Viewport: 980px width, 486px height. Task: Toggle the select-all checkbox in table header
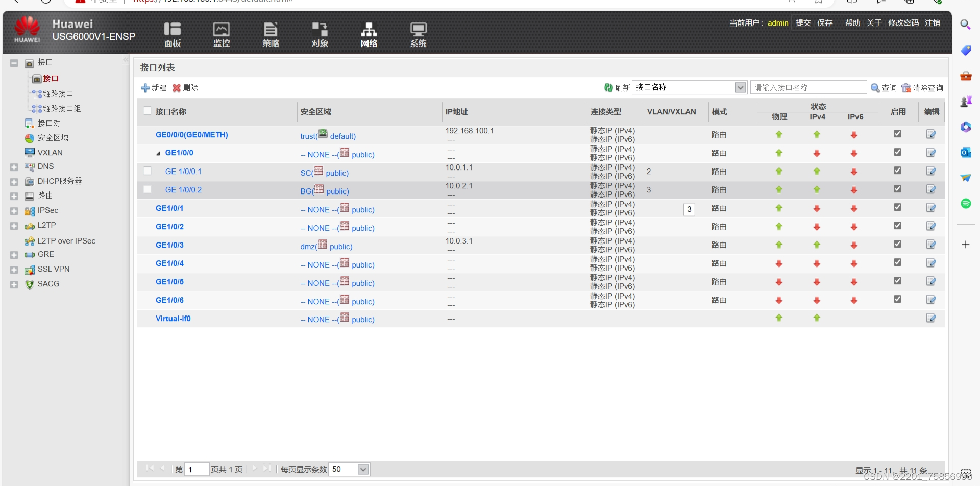click(x=148, y=111)
